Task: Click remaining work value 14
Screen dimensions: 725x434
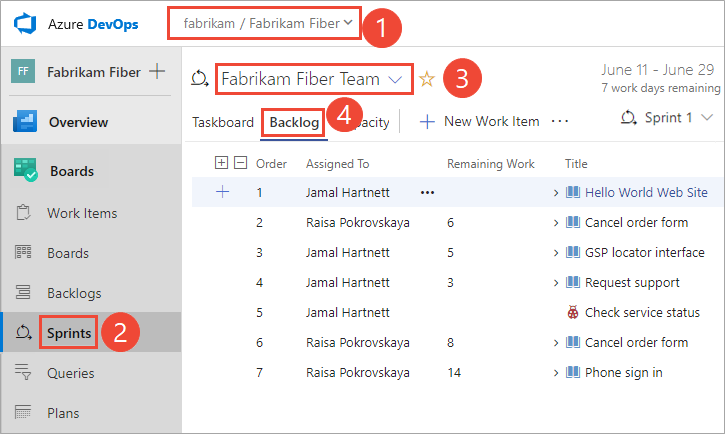Action: pyautogui.click(x=454, y=373)
